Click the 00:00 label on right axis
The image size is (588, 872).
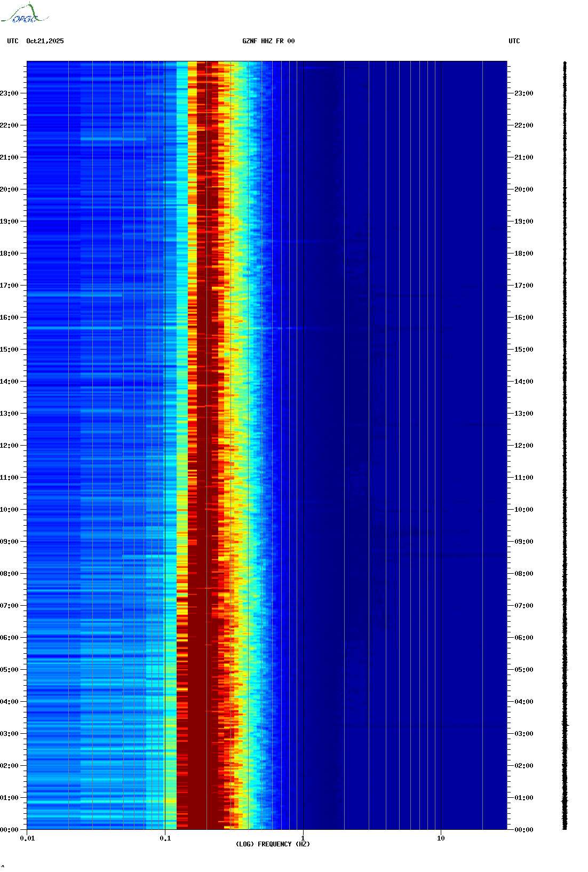(523, 830)
